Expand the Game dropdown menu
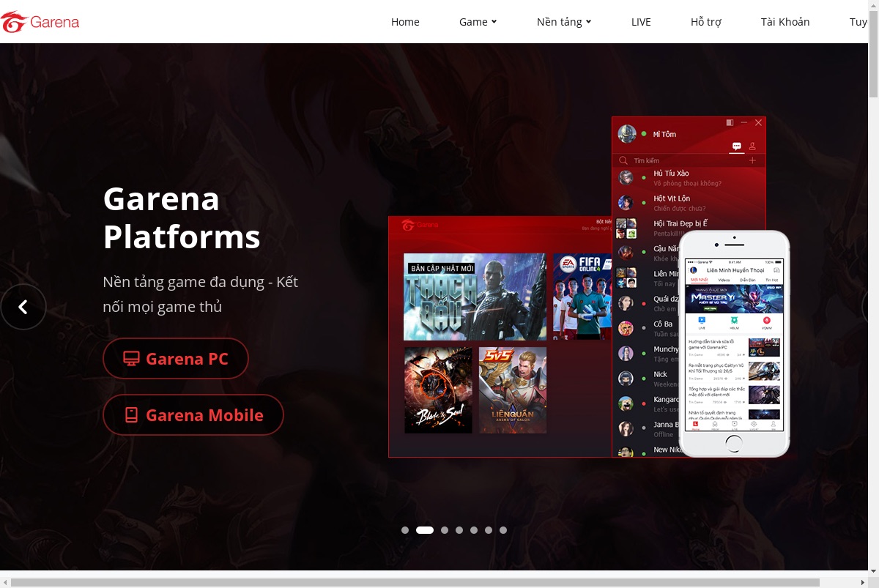 pyautogui.click(x=478, y=22)
